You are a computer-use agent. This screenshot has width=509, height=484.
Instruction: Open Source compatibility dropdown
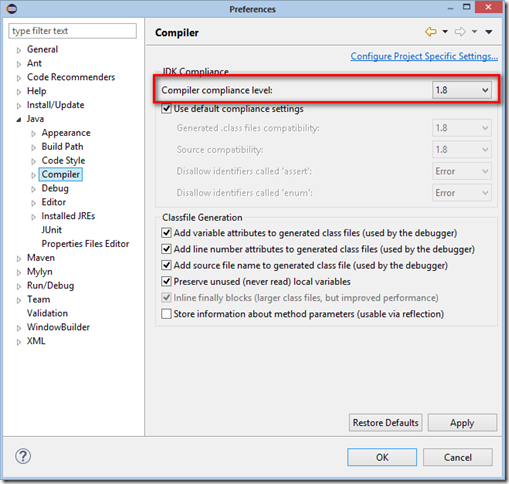(462, 150)
